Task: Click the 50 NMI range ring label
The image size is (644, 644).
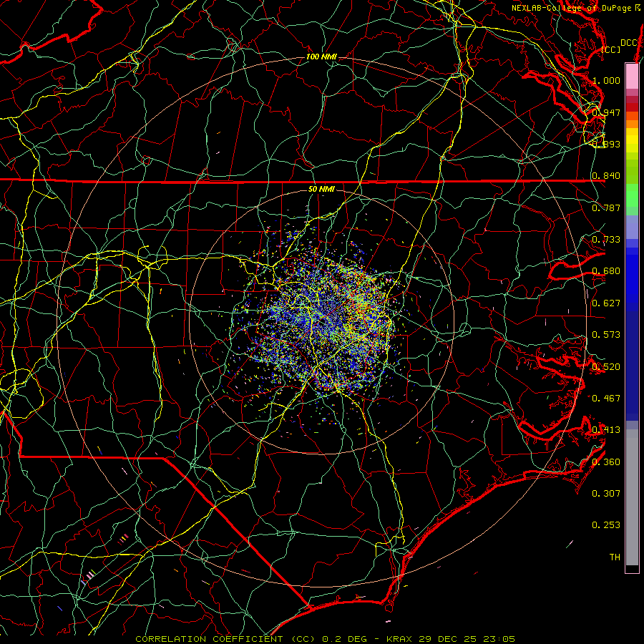Action: [321, 189]
